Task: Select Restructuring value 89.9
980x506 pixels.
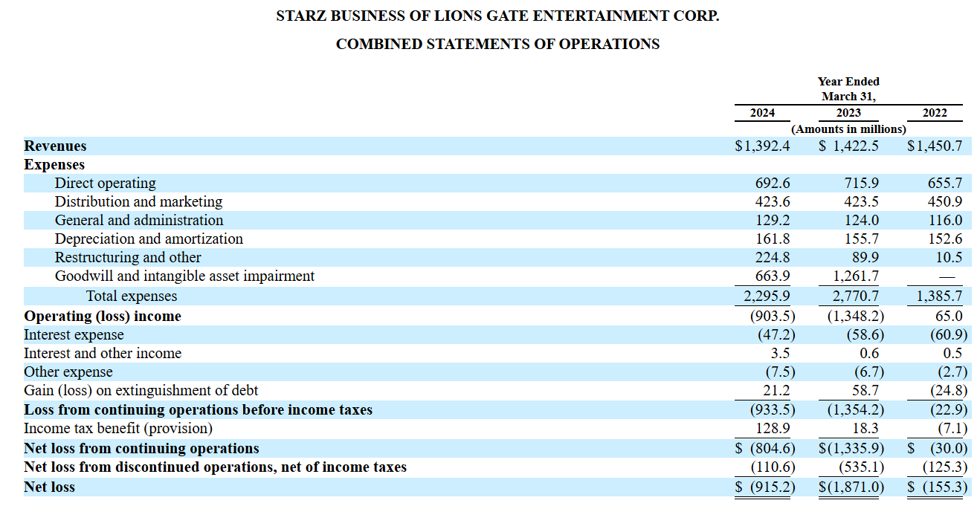Action: 864,258
